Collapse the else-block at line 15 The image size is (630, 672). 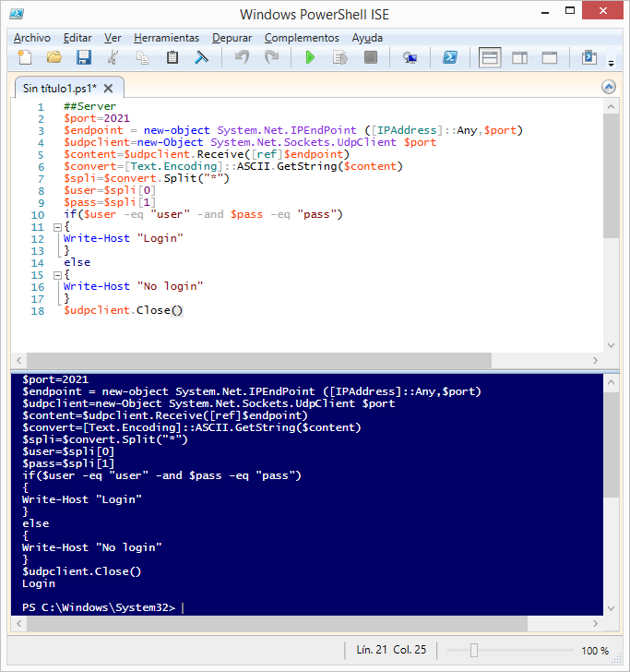click(x=56, y=275)
